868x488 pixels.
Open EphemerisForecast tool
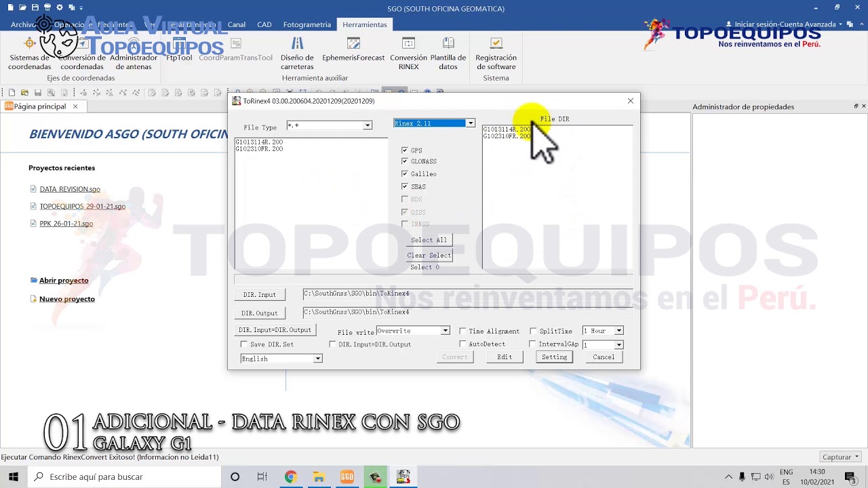tap(353, 49)
